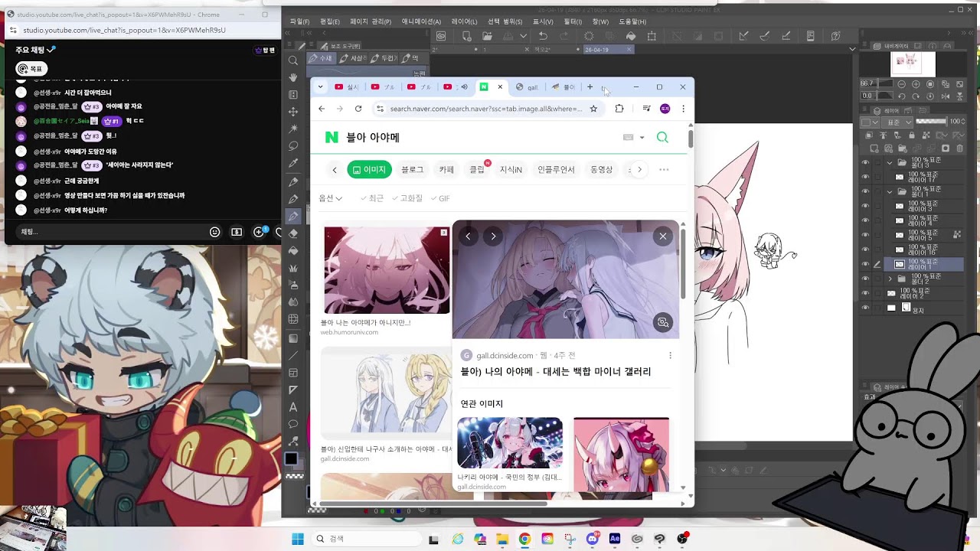This screenshot has width=980, height=551.
Task: Open 지식iN tab in Naver search
Action: click(x=511, y=169)
